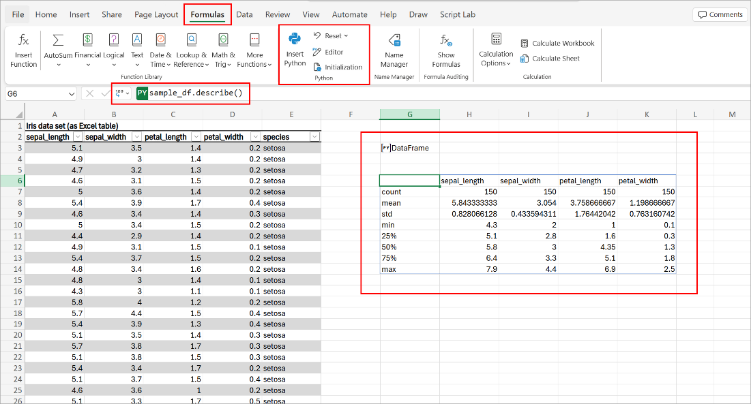Select the DataFrame cell in column G
The image size is (751, 404).
(x=408, y=148)
